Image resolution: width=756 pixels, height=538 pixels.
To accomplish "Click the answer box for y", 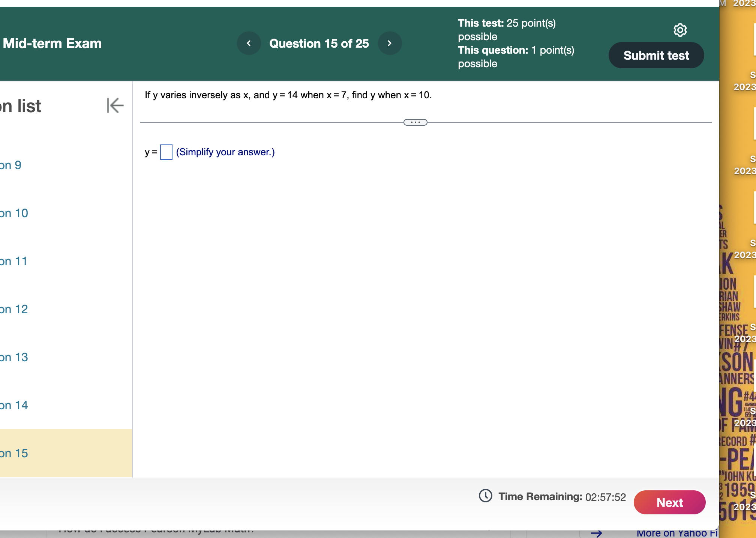I will tap(166, 153).
